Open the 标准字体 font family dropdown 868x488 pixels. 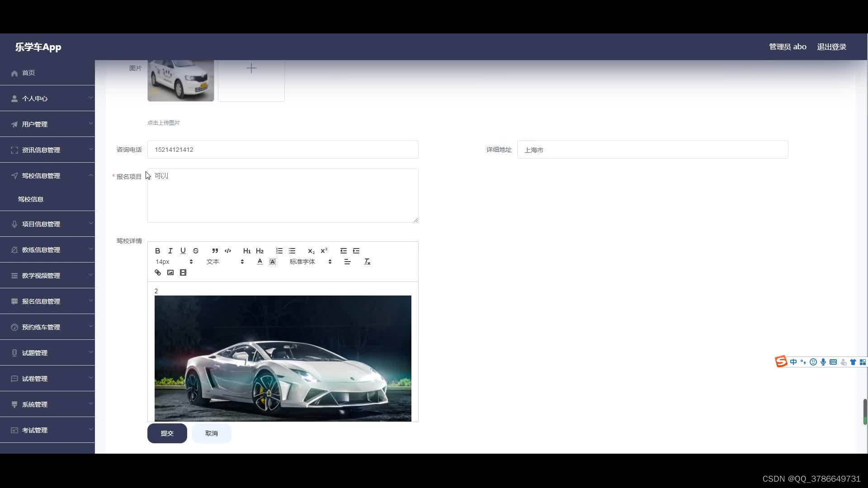(x=311, y=262)
